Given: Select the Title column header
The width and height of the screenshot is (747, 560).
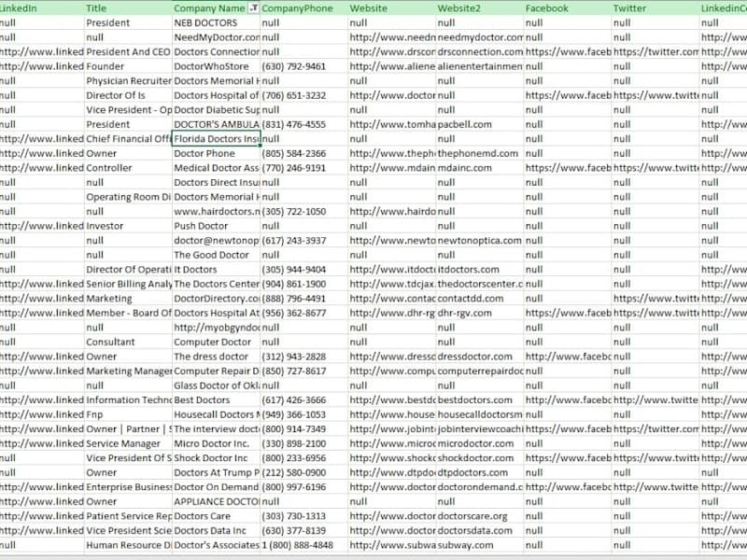Looking at the screenshot, I should 128,8.
